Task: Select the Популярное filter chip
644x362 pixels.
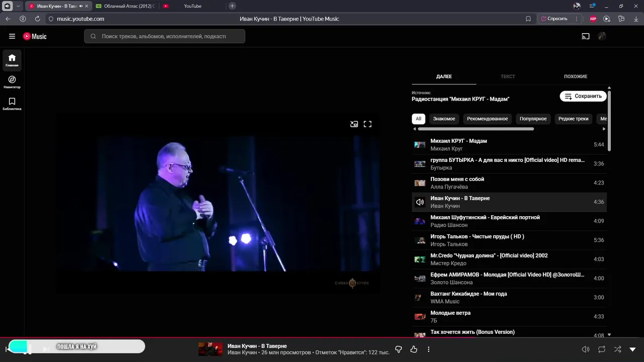Action: coord(533,119)
